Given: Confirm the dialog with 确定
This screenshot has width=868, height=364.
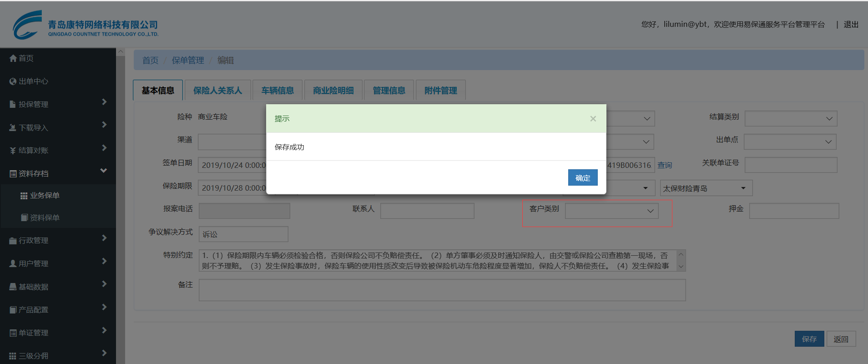Looking at the screenshot, I should coord(583,178).
